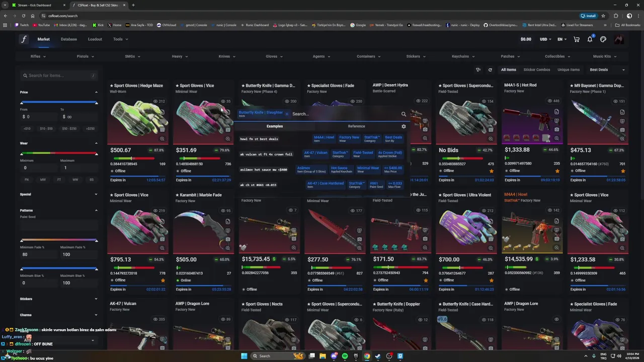The width and height of the screenshot is (644, 362).
Task: Use the 'howl fn st best deals' example
Action: tap(259, 139)
